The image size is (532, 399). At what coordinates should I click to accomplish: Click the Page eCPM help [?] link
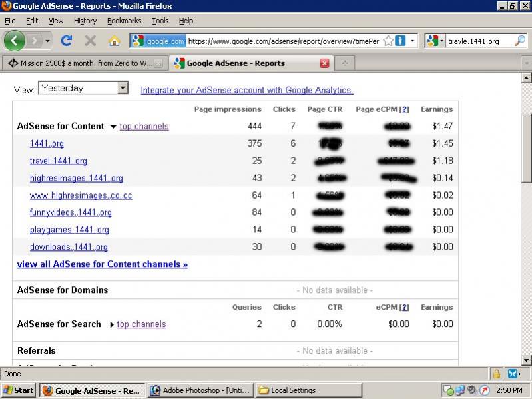pos(404,109)
